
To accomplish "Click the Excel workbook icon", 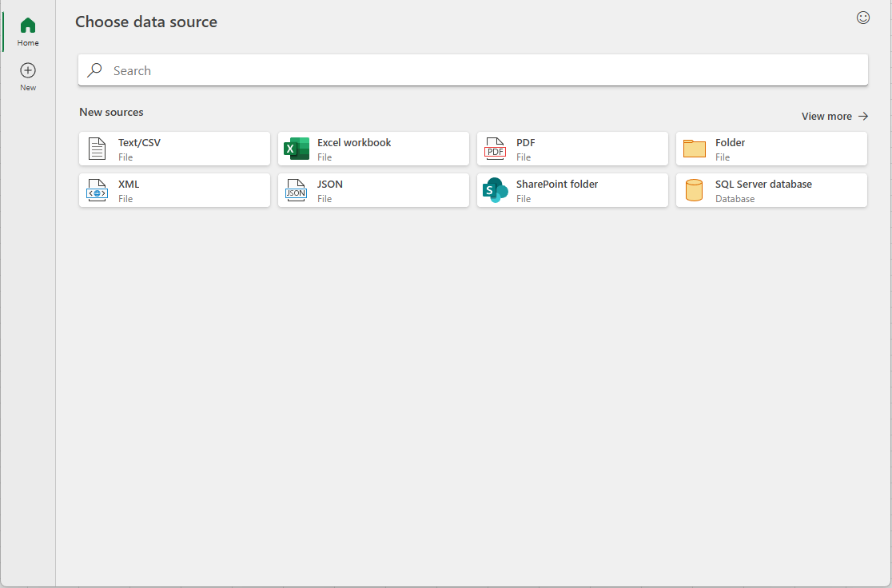I will tap(296, 149).
